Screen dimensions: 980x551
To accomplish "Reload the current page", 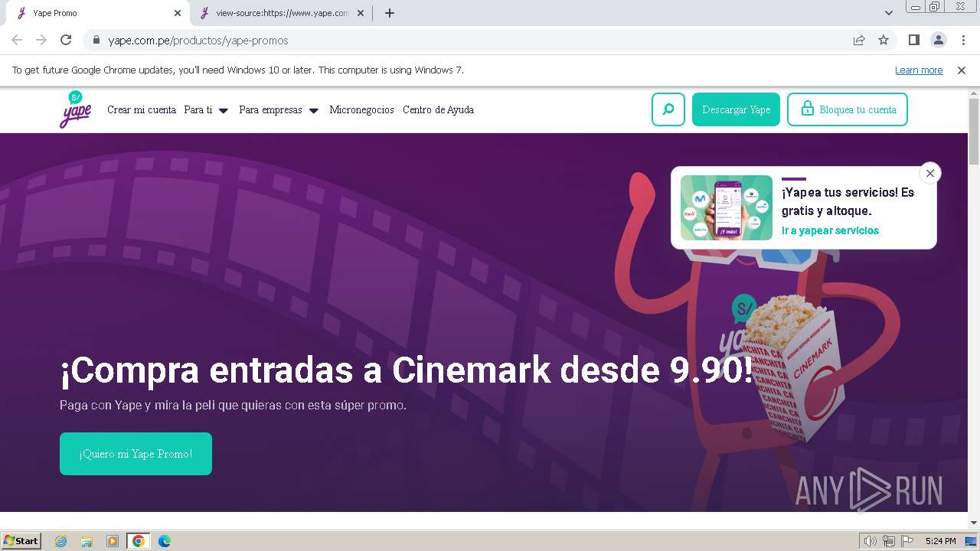I will (x=66, y=40).
